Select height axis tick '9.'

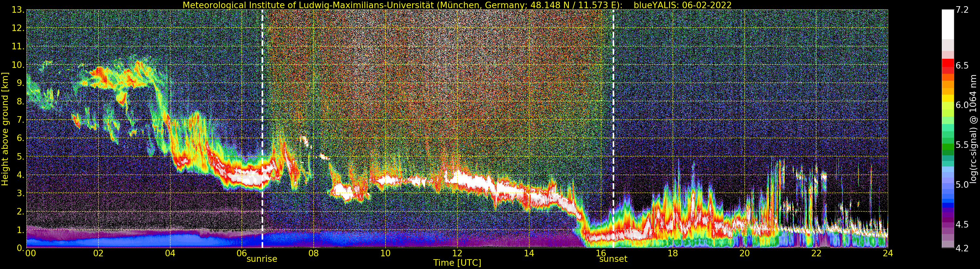[x=21, y=83]
